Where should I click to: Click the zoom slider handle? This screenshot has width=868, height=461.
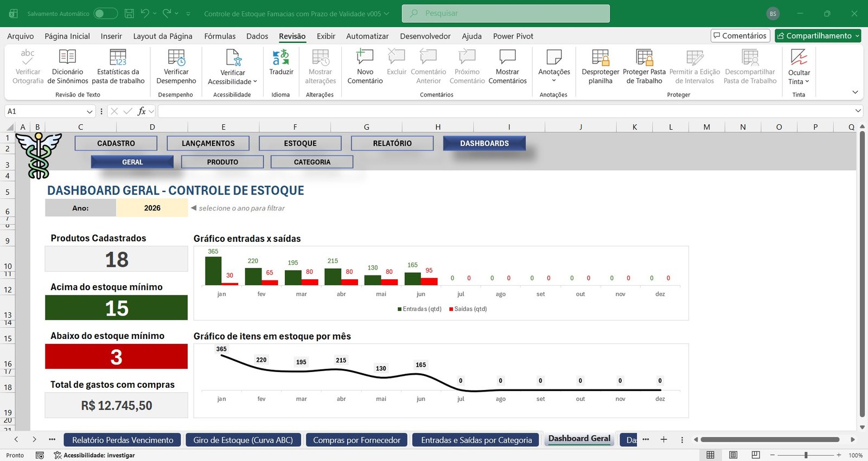tap(806, 455)
